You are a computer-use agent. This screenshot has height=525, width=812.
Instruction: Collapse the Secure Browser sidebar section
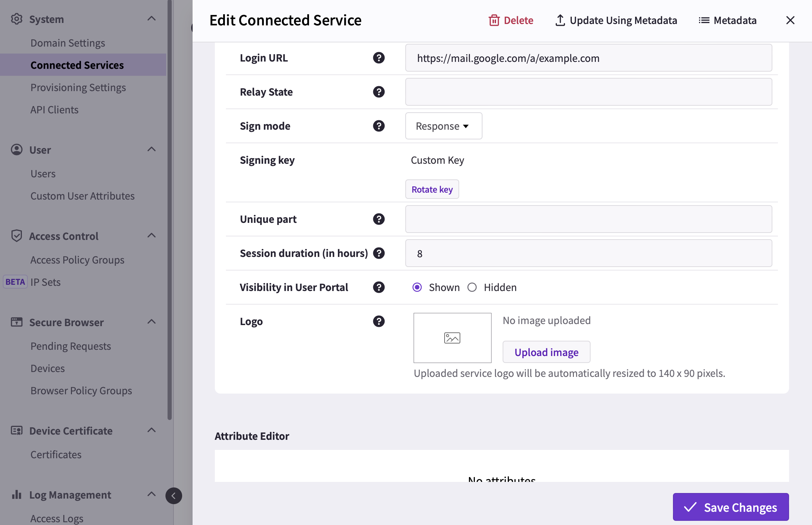coord(152,322)
